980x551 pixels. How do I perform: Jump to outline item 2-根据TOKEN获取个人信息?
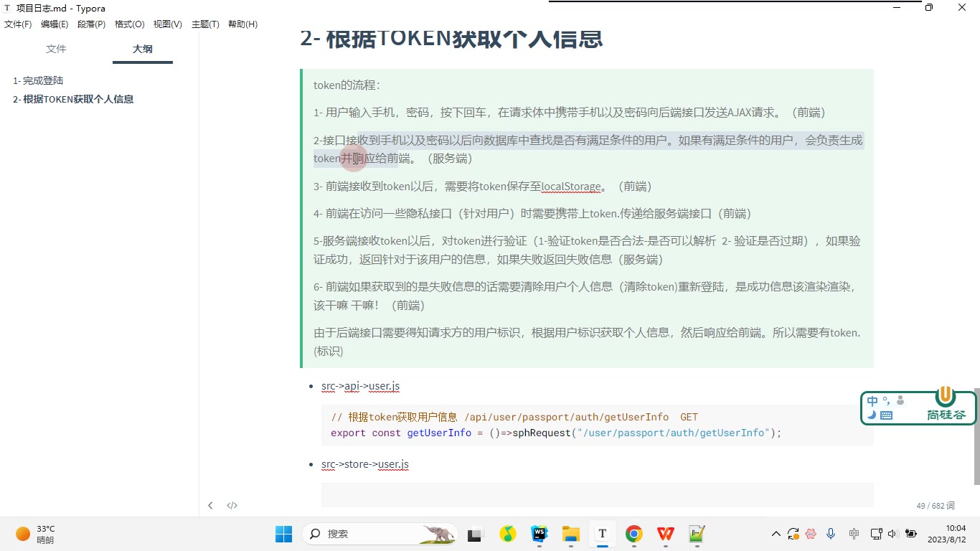point(73,99)
